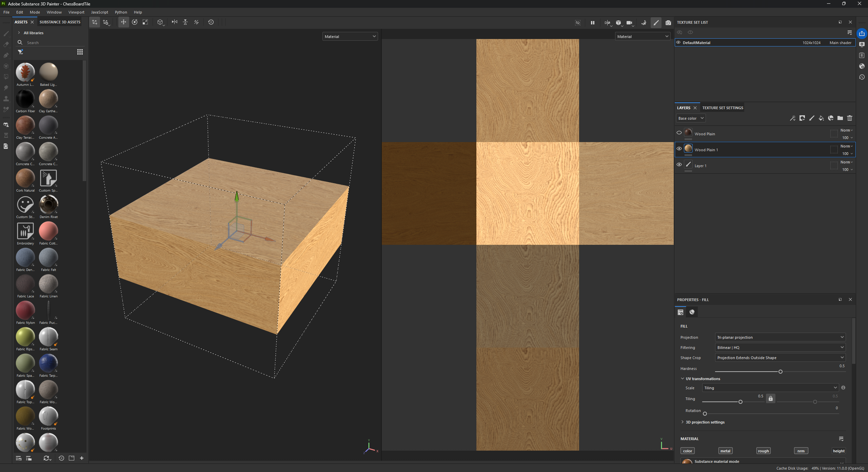The height and width of the screenshot is (472, 868).
Task: Open the rendering Iray camera icon
Action: 668,23
